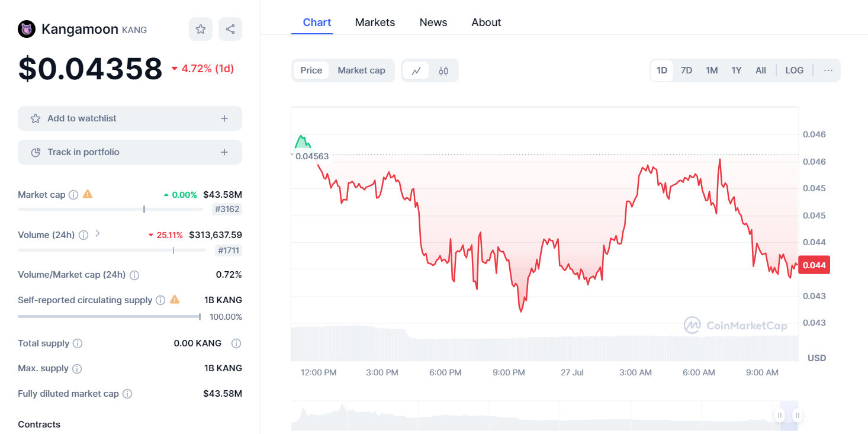The height and width of the screenshot is (434, 868).
Task: Click circulating supply warning triangle
Action: pos(175,300)
